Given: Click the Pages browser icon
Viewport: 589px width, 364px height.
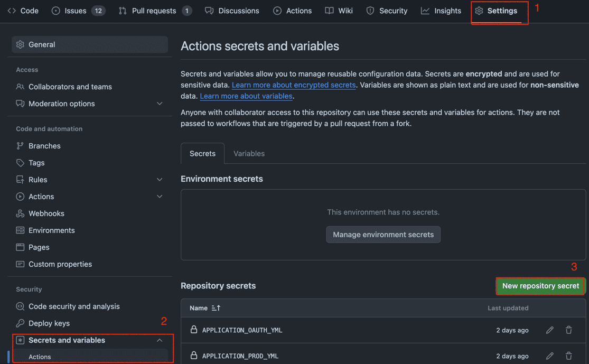Looking at the screenshot, I should (20, 247).
